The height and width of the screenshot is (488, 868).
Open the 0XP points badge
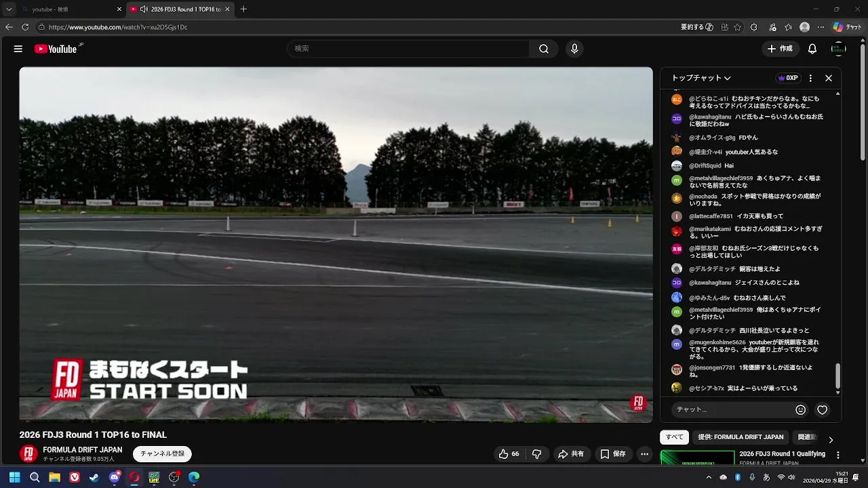(x=788, y=78)
